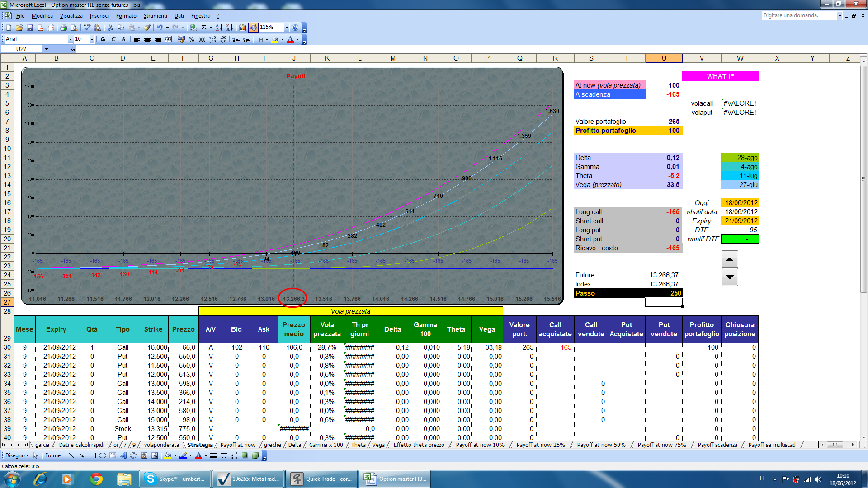Select the Oval drawing tool

coord(103,455)
